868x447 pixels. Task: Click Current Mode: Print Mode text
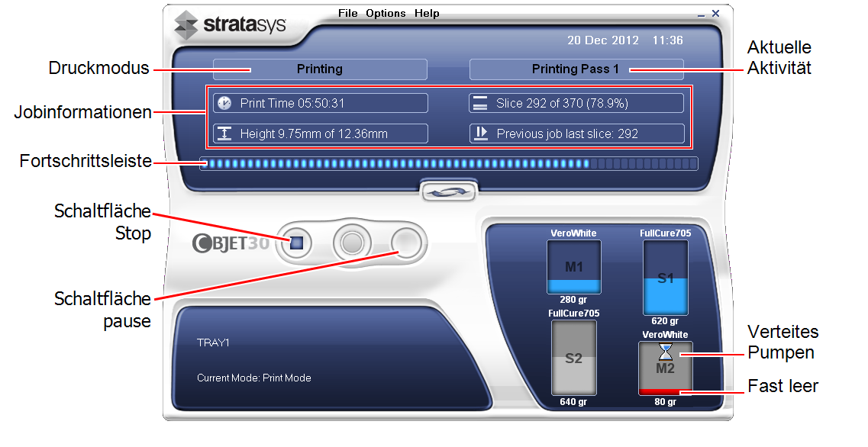[x=254, y=378]
